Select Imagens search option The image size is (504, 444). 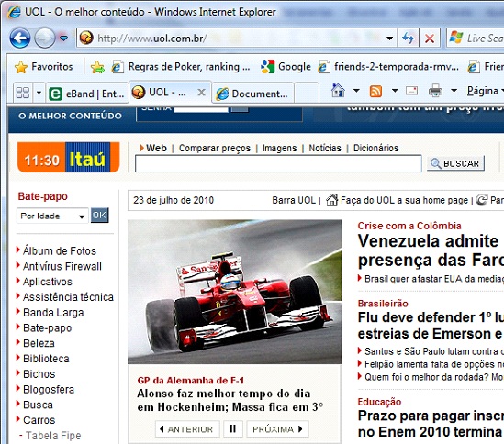coord(279,148)
